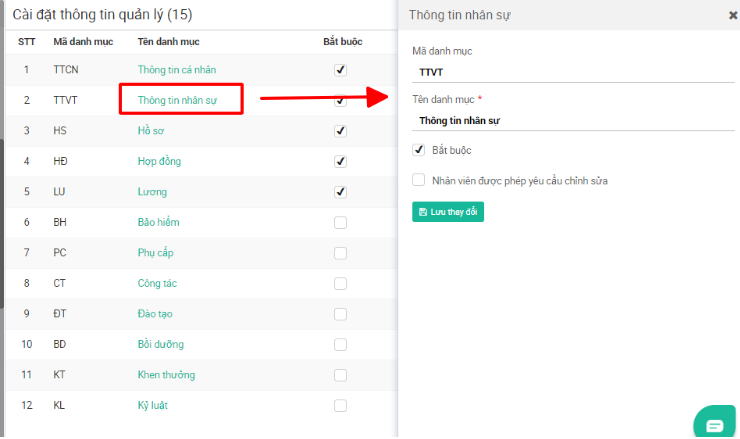Image resolution: width=740 pixels, height=439 pixels.
Task: Open the Hợp đồng category
Action: (159, 161)
